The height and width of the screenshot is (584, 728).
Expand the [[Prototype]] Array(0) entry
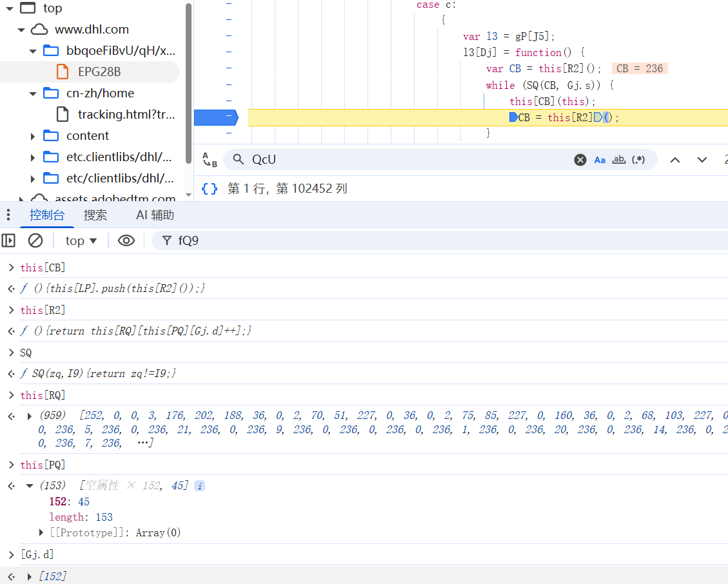pos(41,532)
